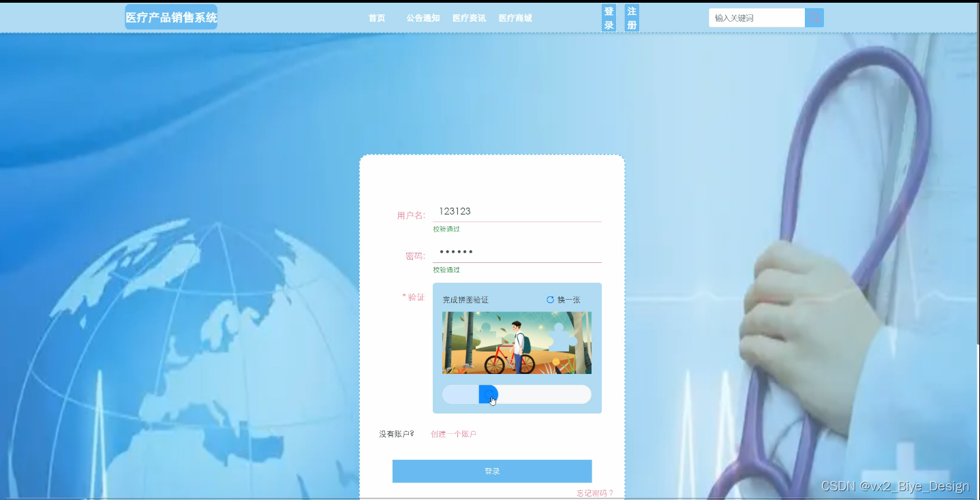Focus the 输入关键词 search field
The image size is (980, 500).
[x=756, y=18]
